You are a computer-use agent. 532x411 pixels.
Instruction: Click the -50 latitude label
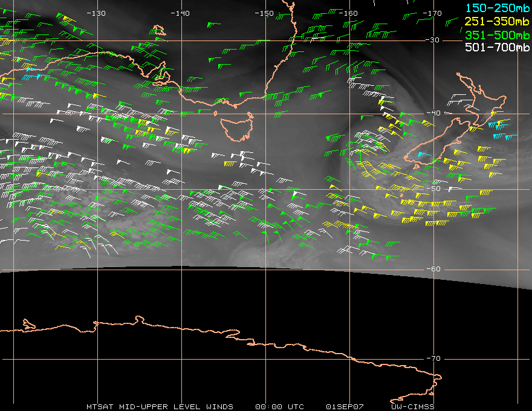[433, 189]
